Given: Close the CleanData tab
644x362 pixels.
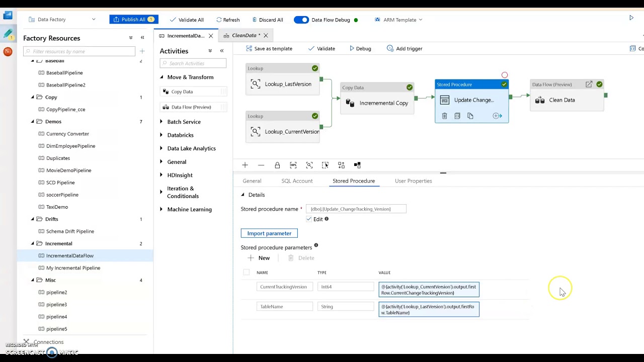Looking at the screenshot, I should [x=266, y=36].
